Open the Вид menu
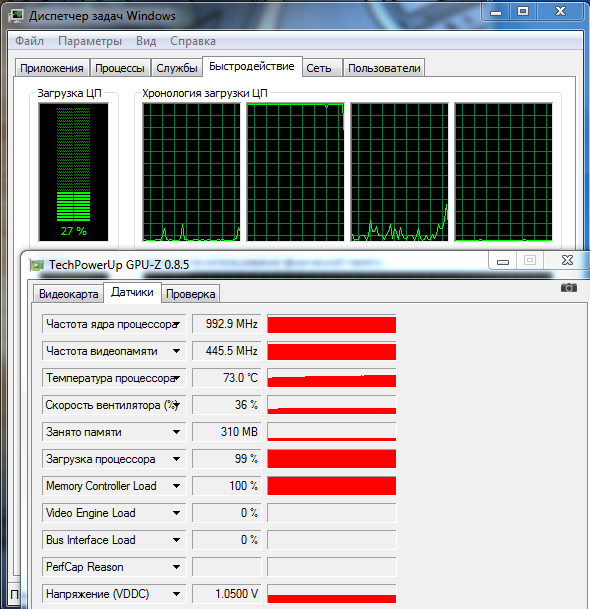590x609 pixels. (x=146, y=41)
